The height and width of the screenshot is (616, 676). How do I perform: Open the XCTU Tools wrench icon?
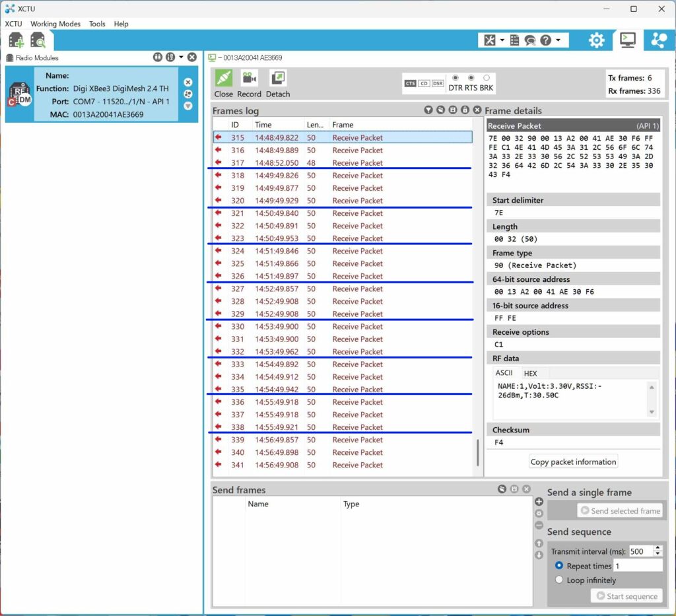pyautogui.click(x=490, y=40)
